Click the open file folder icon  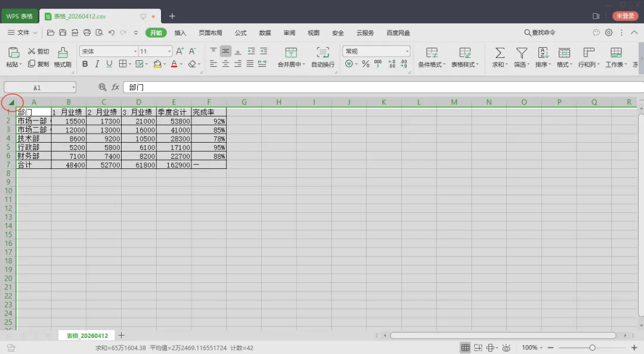[x=51, y=32]
